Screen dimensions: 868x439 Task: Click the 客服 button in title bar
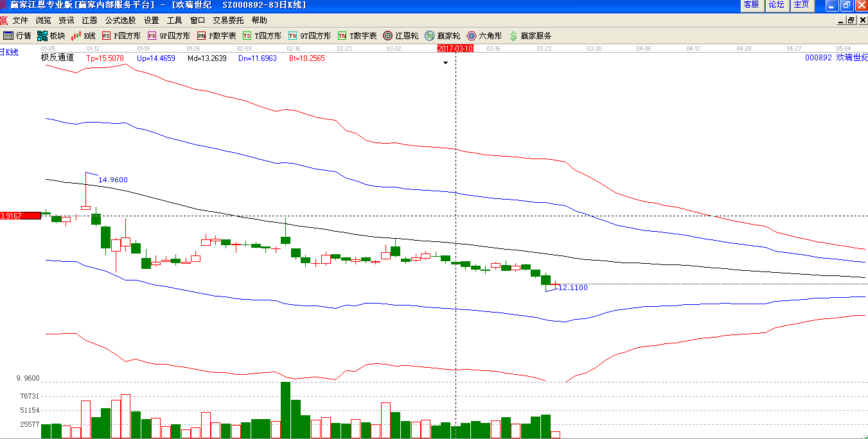[751, 5]
